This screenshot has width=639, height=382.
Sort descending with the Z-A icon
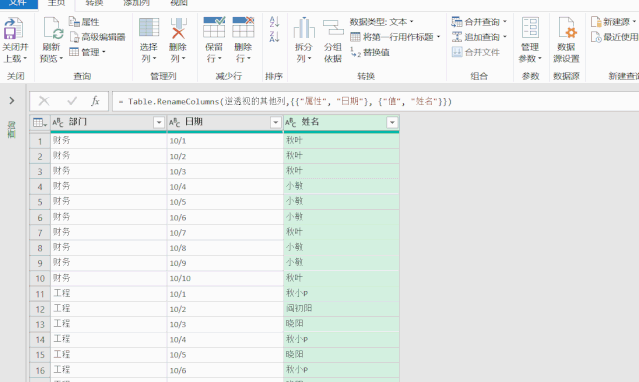[274, 37]
